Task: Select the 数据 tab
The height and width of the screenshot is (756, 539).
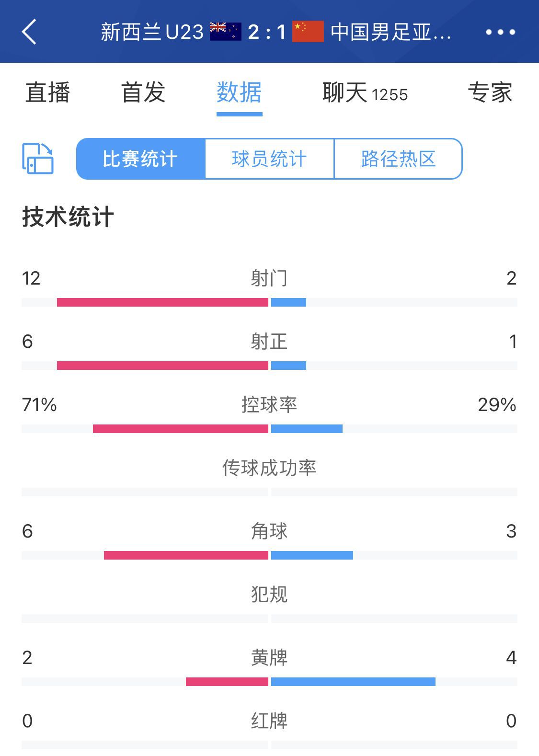Action: [x=239, y=92]
